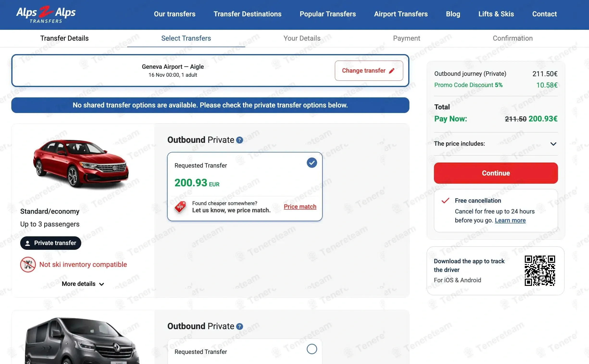The height and width of the screenshot is (364, 589).
Task: Open the Price match link
Action: [x=300, y=207]
